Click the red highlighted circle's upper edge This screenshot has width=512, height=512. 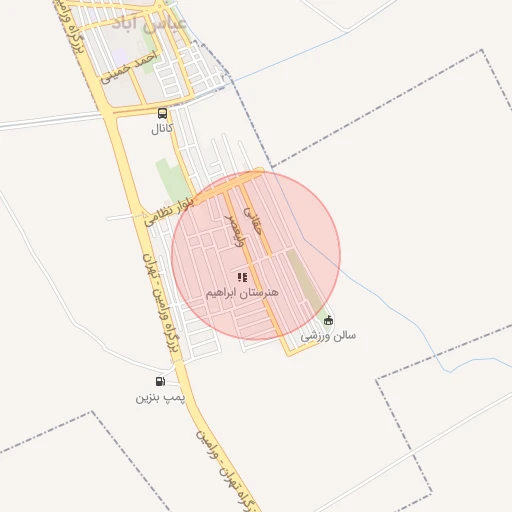pyautogui.click(x=256, y=172)
